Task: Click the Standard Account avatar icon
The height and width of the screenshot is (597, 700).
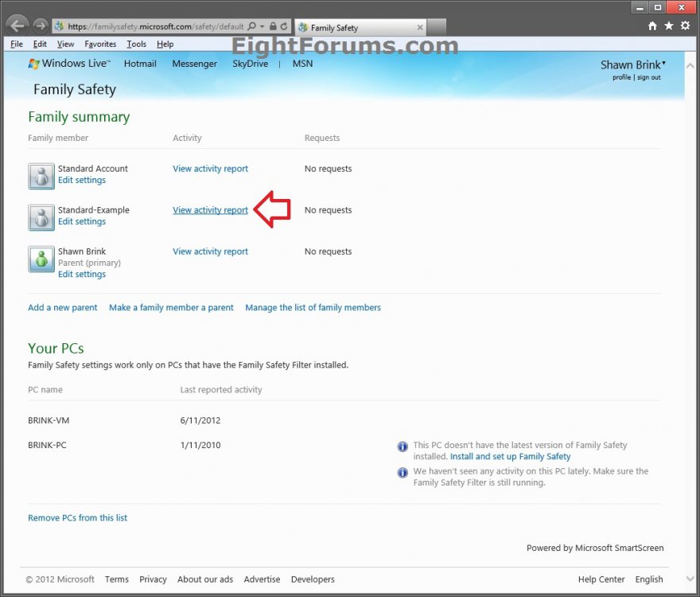Action: pyautogui.click(x=41, y=176)
